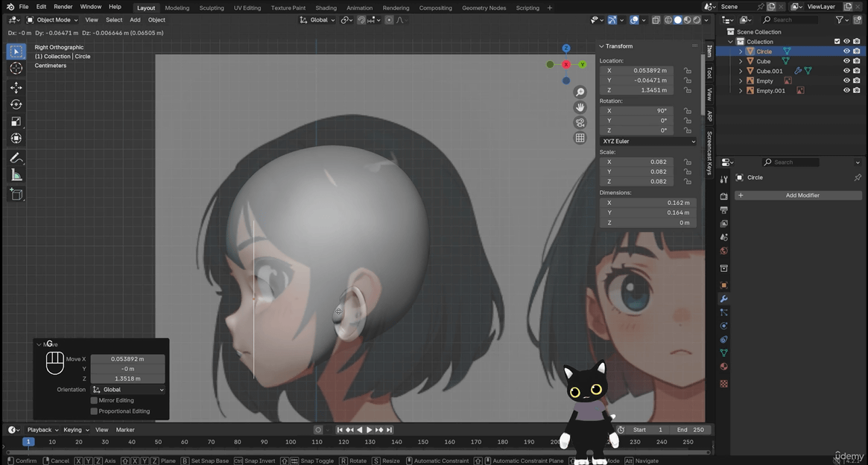
Task: Toggle camera view icon in viewport
Action: pyautogui.click(x=580, y=123)
